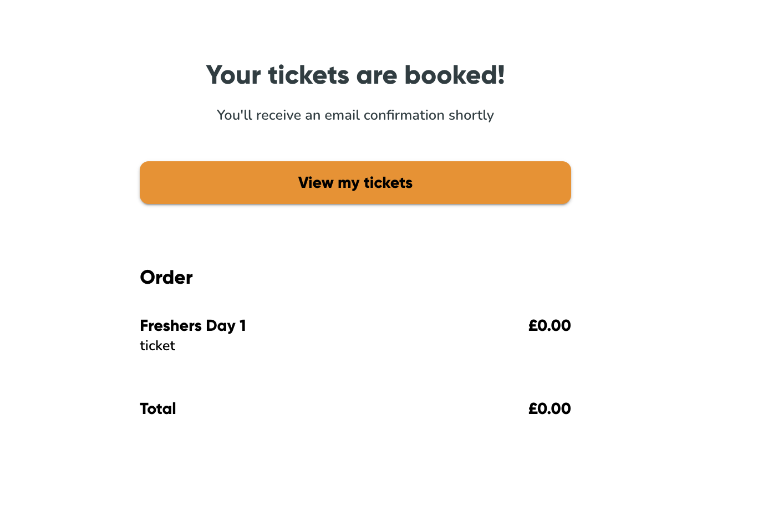Click the ticket type text below the item name
This screenshot has height=532, width=763.
[x=157, y=346]
